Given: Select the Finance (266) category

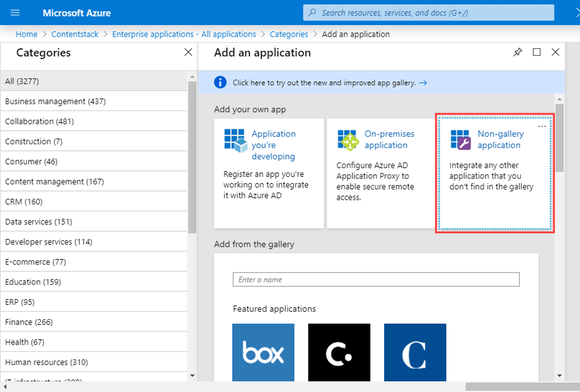Looking at the screenshot, I should click(94, 322).
